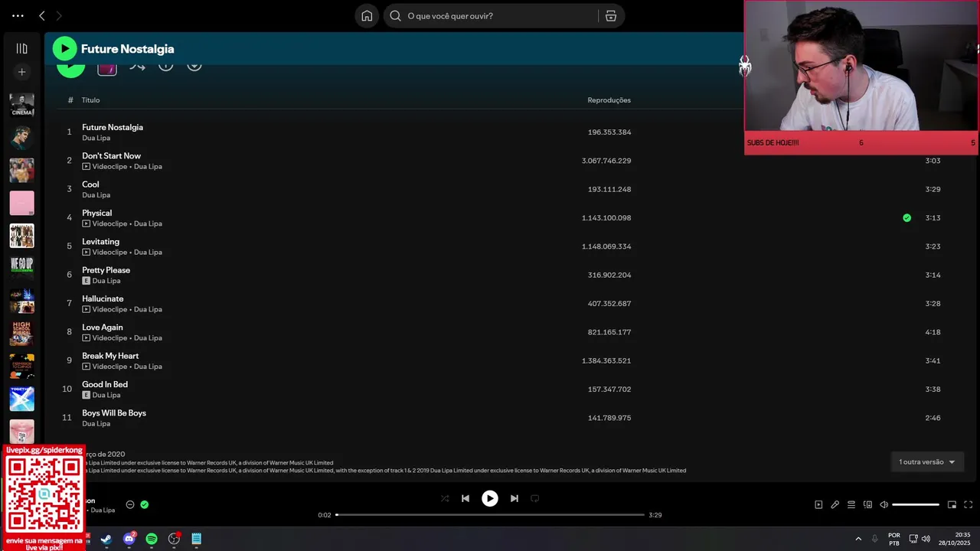Viewport: 980px width, 551px height.
Task: Select track 'Good In Bed'
Action: [x=105, y=384]
